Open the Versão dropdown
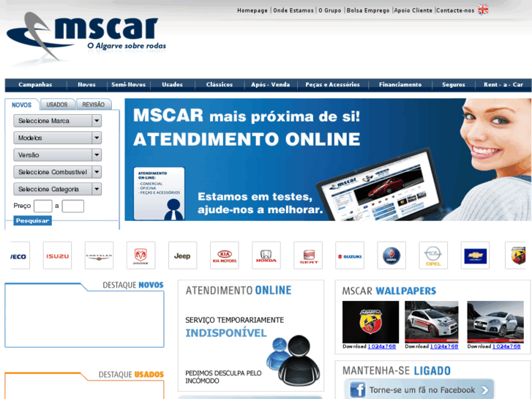This screenshot has width=532, height=399. 57,155
